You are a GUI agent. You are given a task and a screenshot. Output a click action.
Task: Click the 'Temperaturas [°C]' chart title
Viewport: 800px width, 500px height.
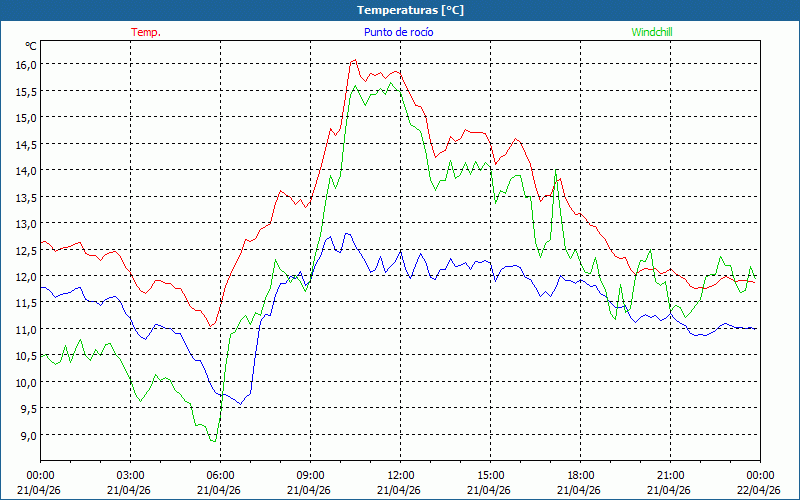pos(410,10)
